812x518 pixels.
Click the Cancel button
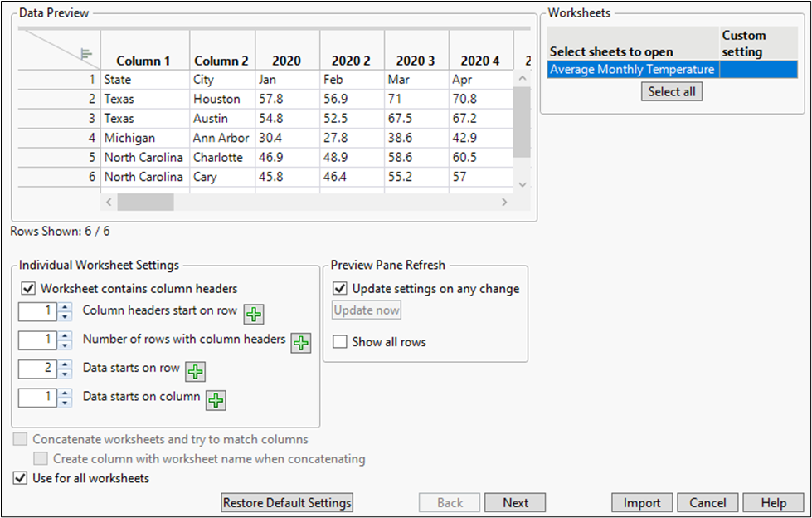tap(708, 502)
